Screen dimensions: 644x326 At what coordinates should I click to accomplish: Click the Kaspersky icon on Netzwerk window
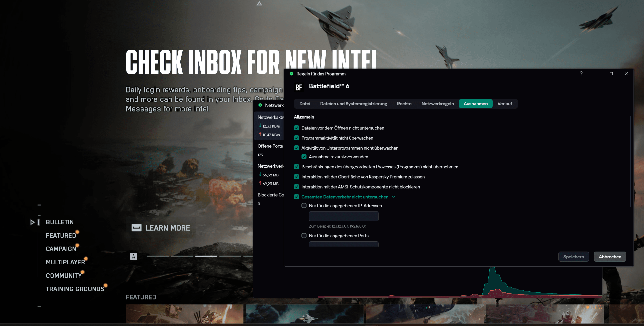(260, 105)
